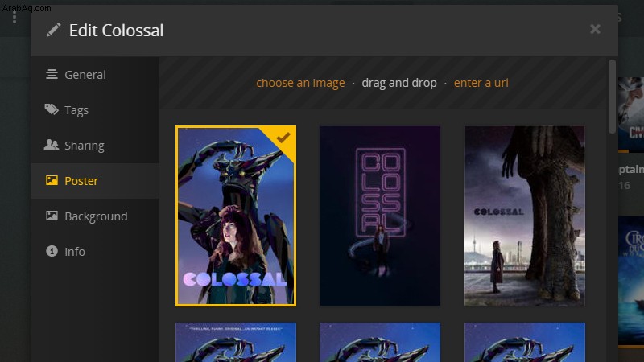Click the pencil edit icon beside the title
The image size is (644, 362).
click(x=53, y=30)
